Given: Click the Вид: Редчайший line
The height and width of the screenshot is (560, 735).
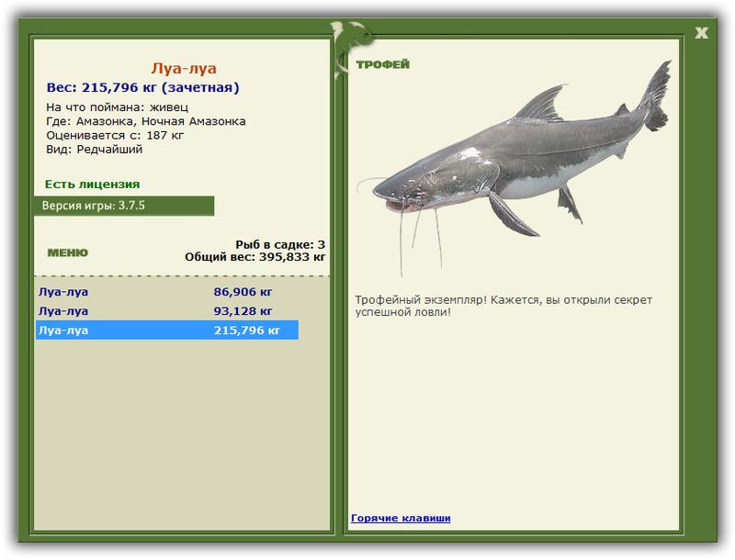Looking at the screenshot, I should coord(95,150).
